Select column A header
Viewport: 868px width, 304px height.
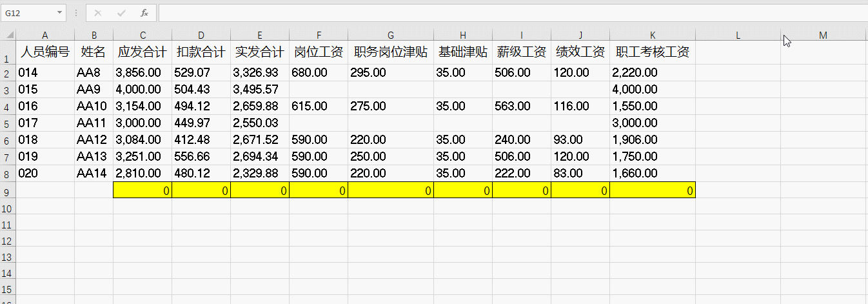(x=45, y=35)
